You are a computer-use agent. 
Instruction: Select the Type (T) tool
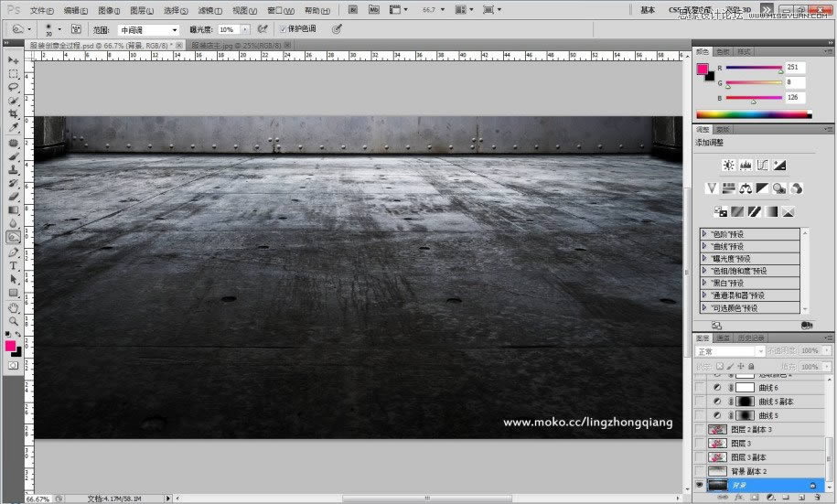coord(14,265)
